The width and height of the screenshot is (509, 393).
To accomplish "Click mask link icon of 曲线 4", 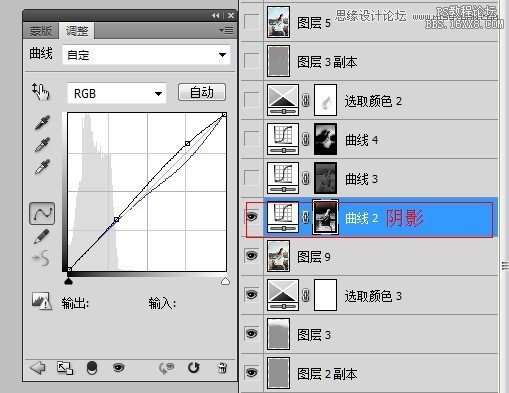I will 305,139.
